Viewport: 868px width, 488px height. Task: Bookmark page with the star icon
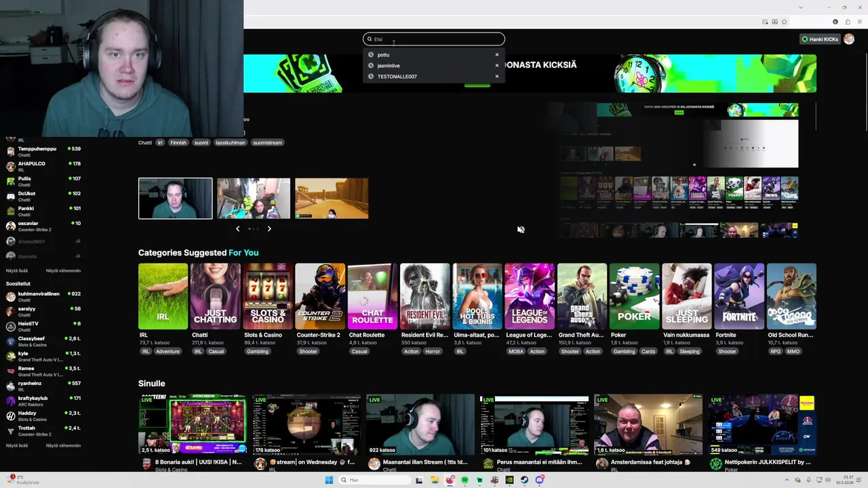[784, 22]
